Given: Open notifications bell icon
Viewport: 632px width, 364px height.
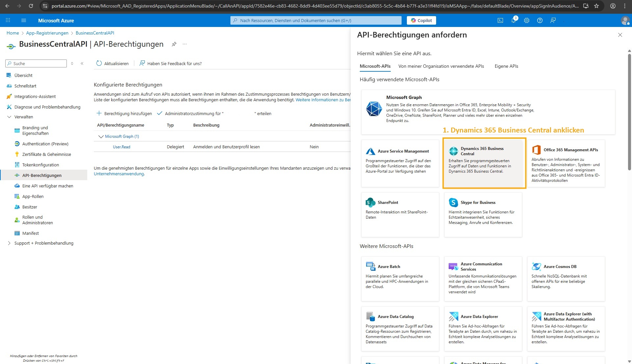Looking at the screenshot, I should pos(513,20).
